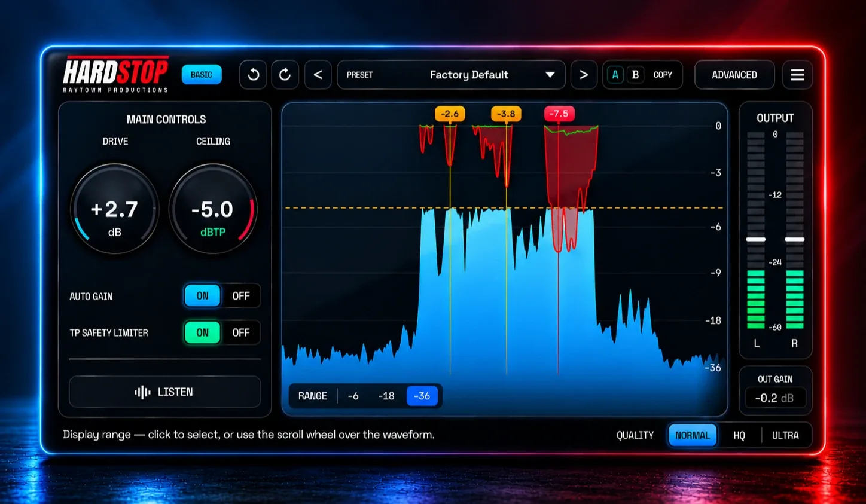Click the MAIN CONTROLS heading
Screen dimensions: 866x504
(x=166, y=120)
